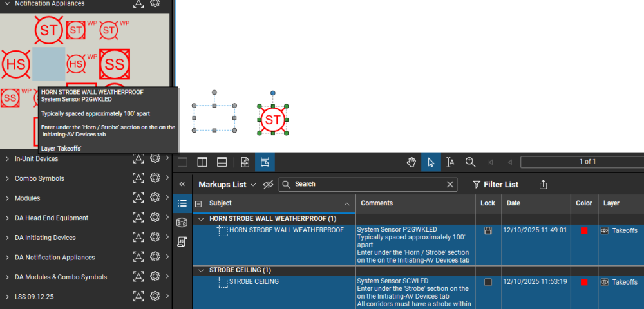Collapse HORN STROBE WALL WEATHERPROOF (1) group
Screen dimensions: 644x309
(201, 219)
